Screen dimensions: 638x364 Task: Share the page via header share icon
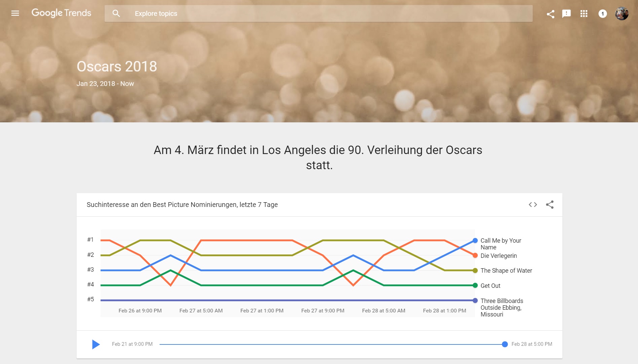pos(550,14)
